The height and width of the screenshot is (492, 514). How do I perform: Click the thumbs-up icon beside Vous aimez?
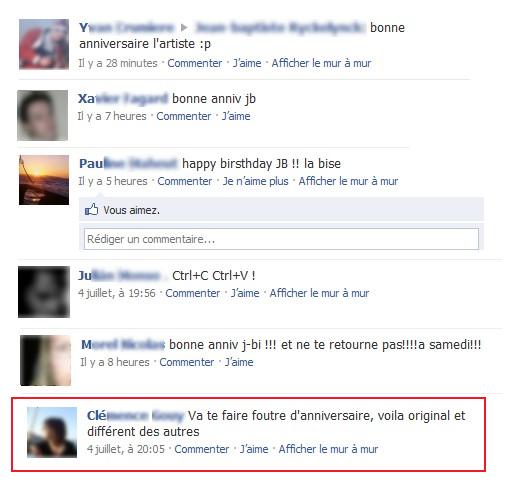tap(91, 210)
